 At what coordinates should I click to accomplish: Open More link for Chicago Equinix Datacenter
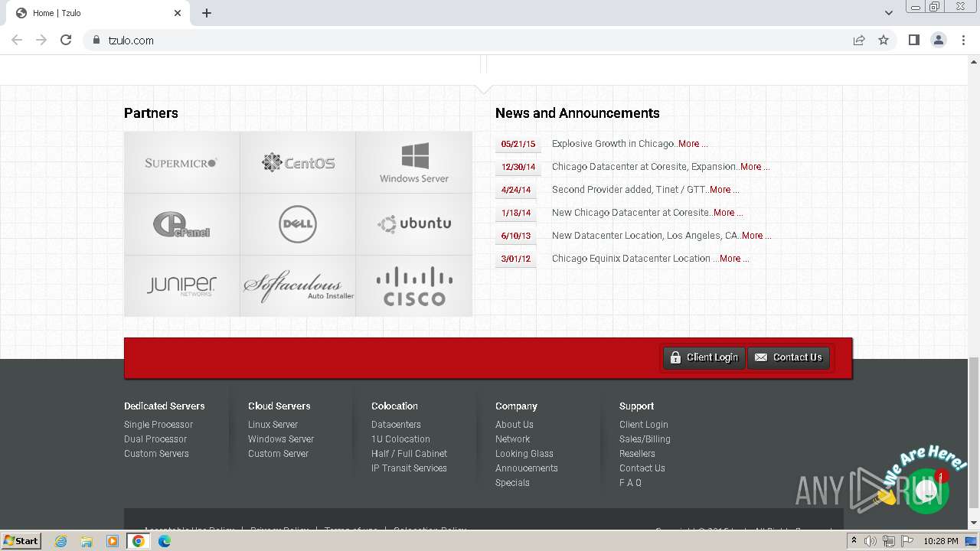point(733,259)
